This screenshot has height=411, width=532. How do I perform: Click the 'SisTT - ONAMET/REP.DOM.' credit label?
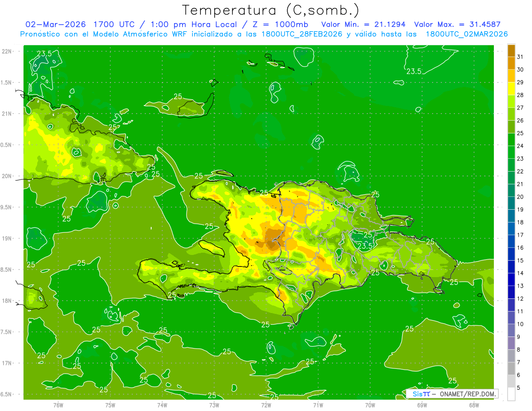point(452,394)
